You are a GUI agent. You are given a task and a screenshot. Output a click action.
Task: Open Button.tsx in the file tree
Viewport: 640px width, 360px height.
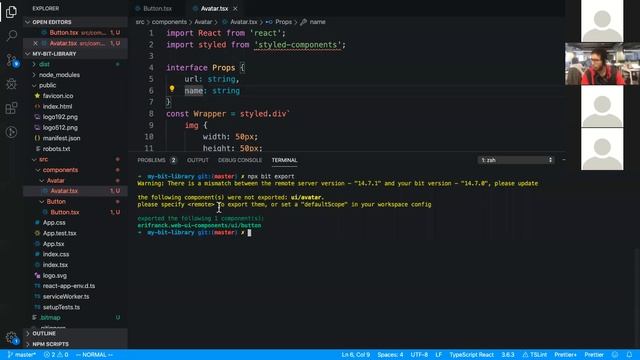tap(65, 212)
